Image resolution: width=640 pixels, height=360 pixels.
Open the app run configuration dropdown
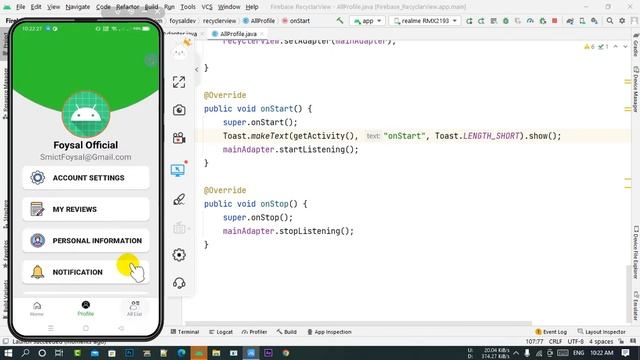368,21
